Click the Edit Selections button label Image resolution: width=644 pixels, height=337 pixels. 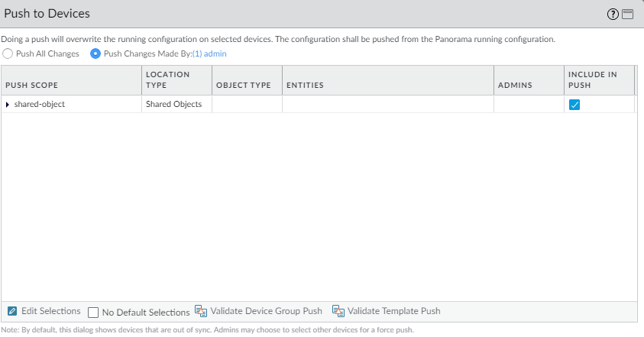tap(50, 311)
